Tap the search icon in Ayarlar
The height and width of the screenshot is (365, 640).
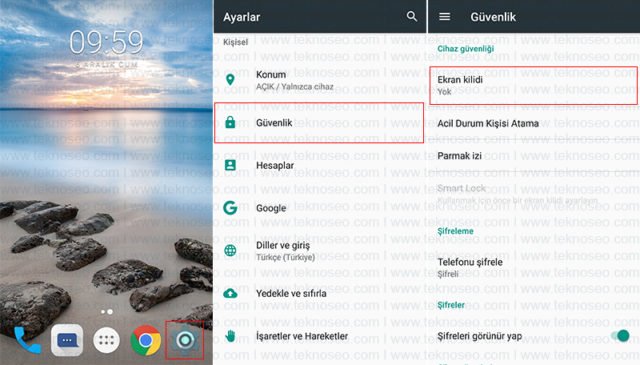pos(412,16)
